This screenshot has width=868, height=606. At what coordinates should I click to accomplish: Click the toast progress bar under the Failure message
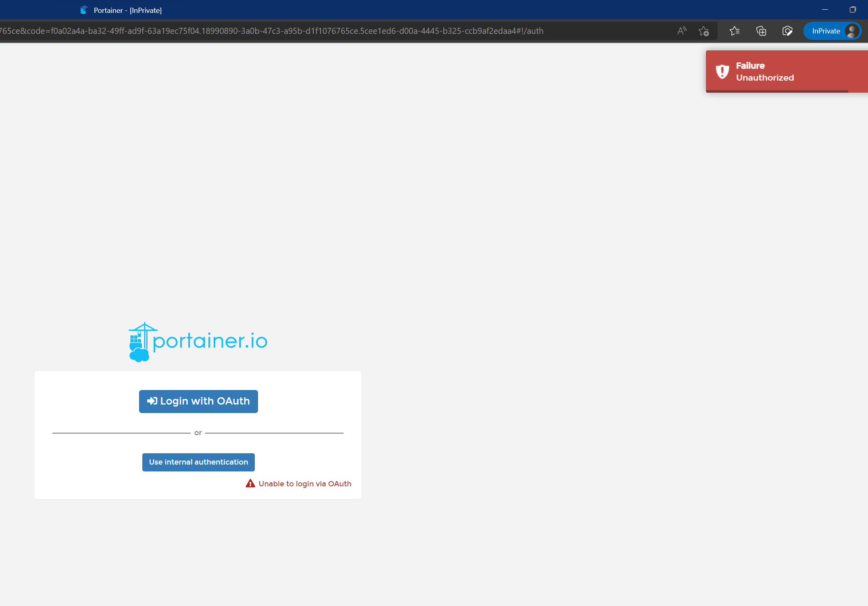click(786, 92)
